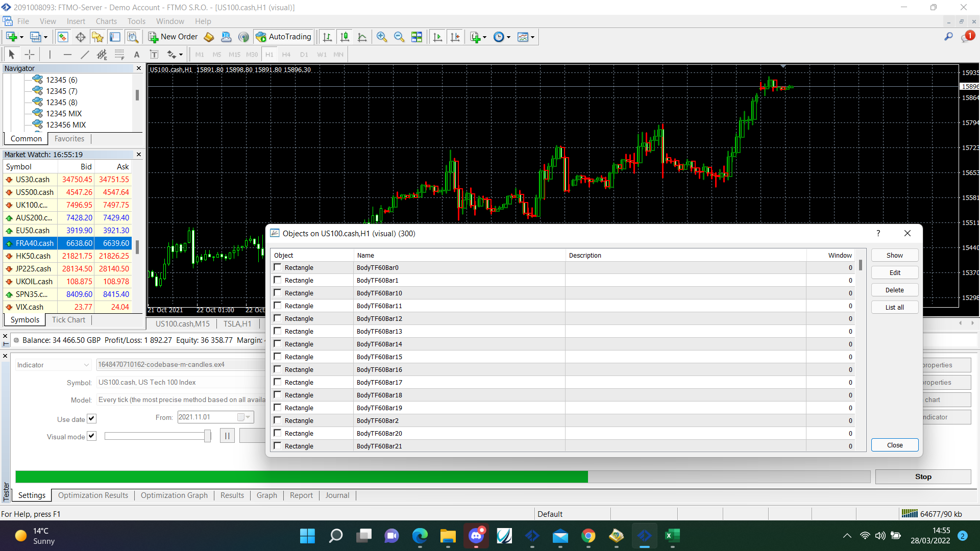Viewport: 980px width, 551px height.
Task: Check the BodyTF60Bar1 rectangle checkbox
Action: coord(278,280)
